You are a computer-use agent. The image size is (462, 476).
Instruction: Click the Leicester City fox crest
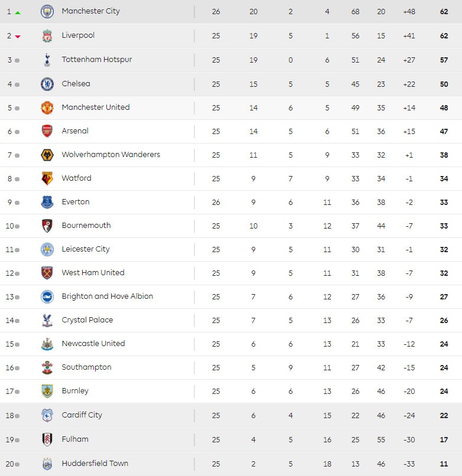pos(47,249)
